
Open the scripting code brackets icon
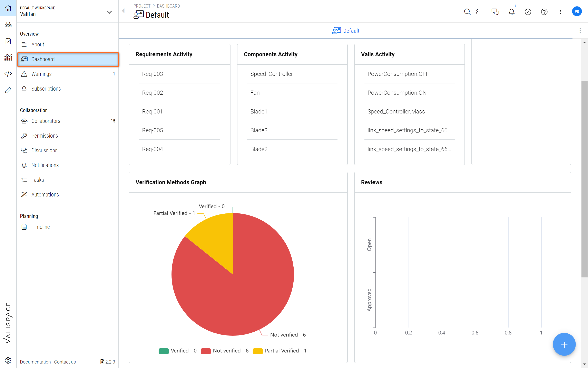click(8, 74)
